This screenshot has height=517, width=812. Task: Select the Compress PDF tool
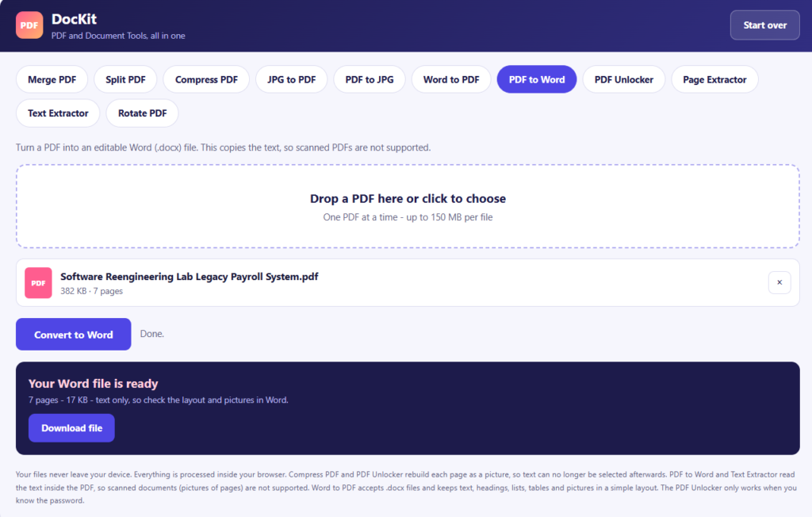(206, 79)
